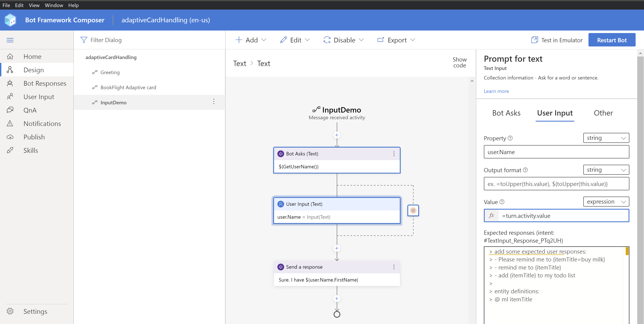Switch to the Bot Asks tab
Viewport: 644px width, 324px height.
[x=506, y=113]
